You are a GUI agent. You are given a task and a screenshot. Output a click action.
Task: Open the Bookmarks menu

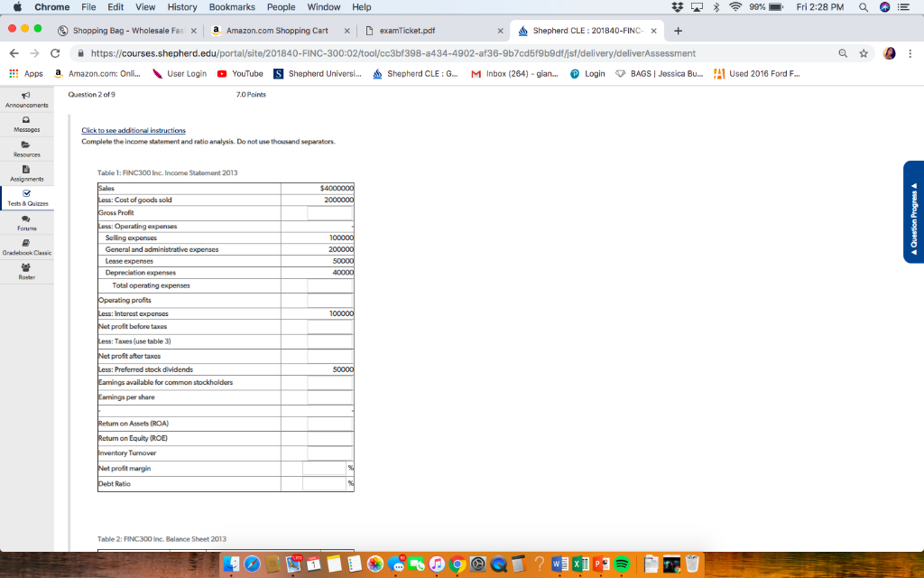pos(232,7)
